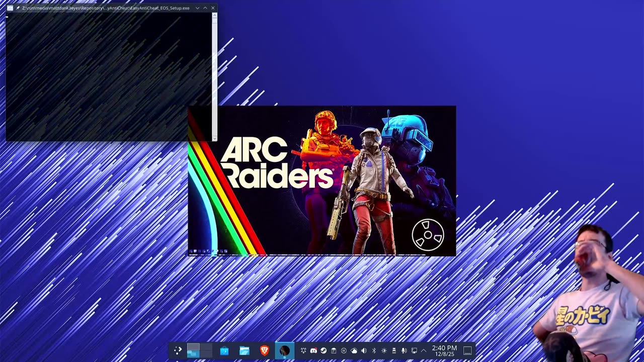Open the removable devices tray icon

click(394, 350)
